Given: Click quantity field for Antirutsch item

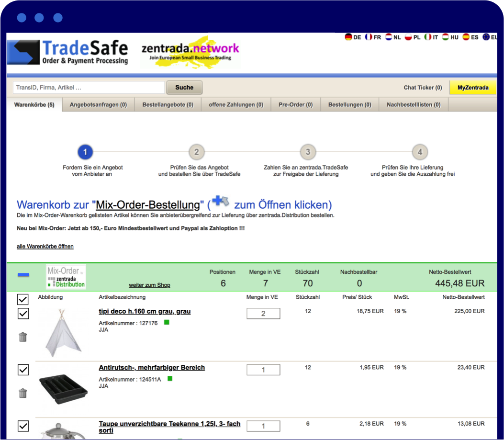Looking at the screenshot, I should [x=263, y=370].
